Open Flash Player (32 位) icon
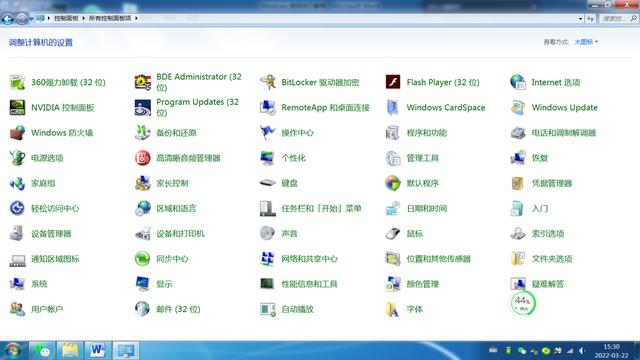This screenshot has height=360, width=640. pos(393,82)
